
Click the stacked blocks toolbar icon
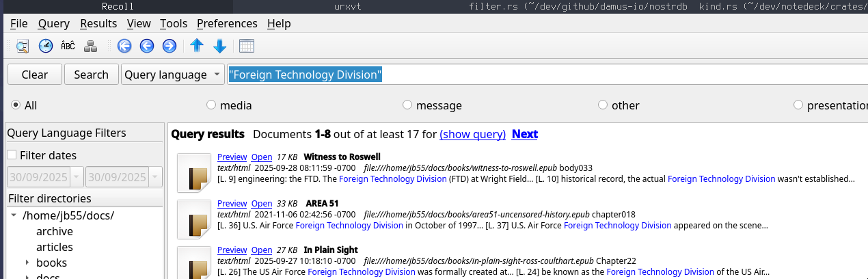tap(90, 46)
